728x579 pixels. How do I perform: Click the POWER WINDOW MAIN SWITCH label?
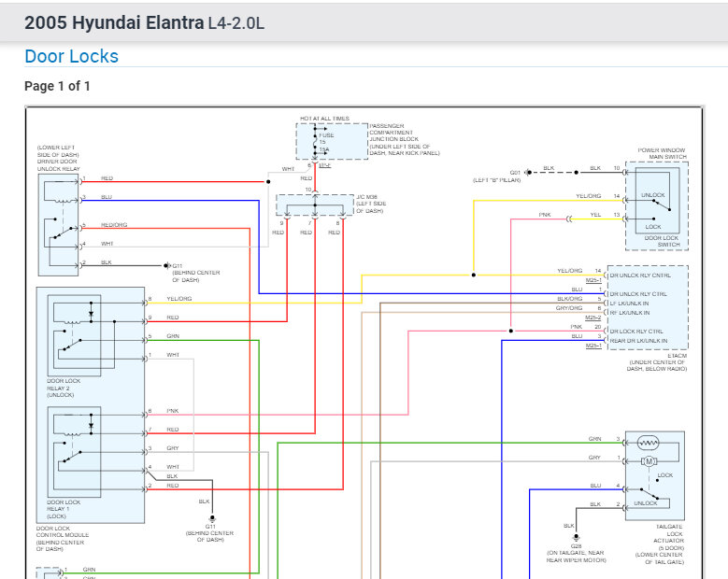(x=662, y=153)
